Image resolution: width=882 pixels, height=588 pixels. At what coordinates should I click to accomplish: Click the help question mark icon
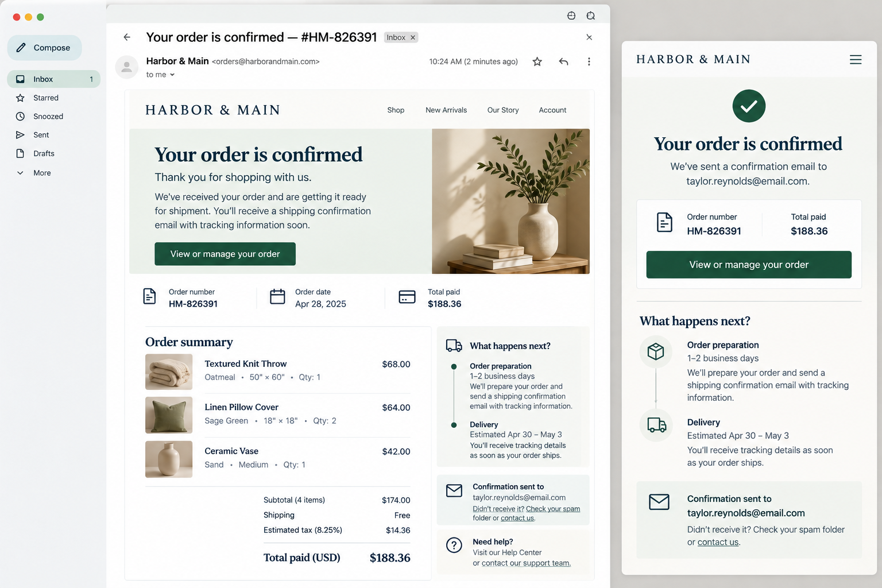point(454,545)
